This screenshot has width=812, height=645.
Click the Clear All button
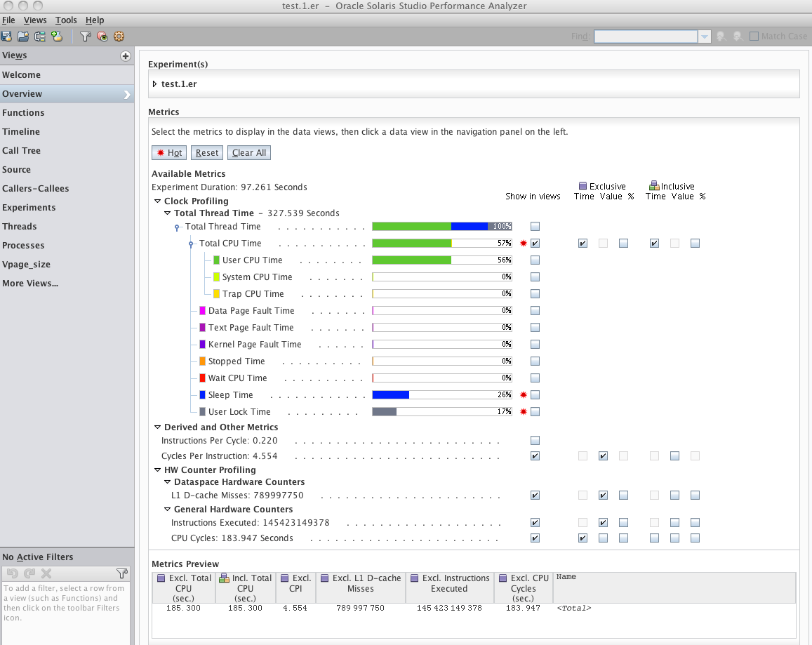(x=249, y=153)
